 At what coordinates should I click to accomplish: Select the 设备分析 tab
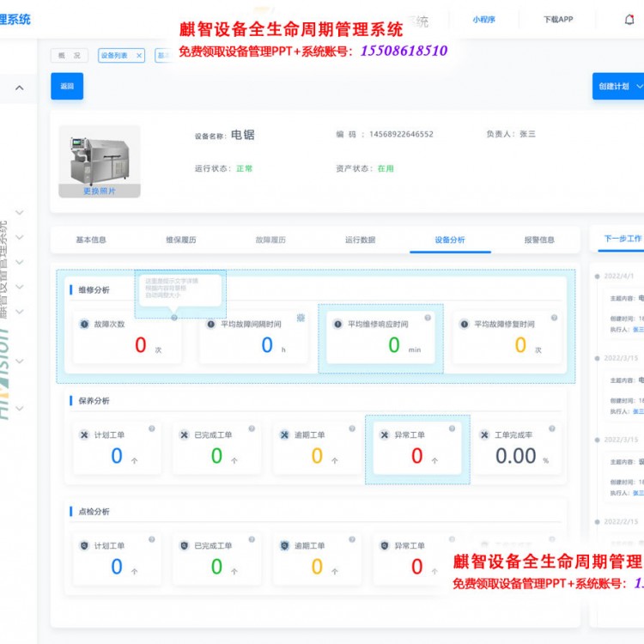pyautogui.click(x=450, y=240)
